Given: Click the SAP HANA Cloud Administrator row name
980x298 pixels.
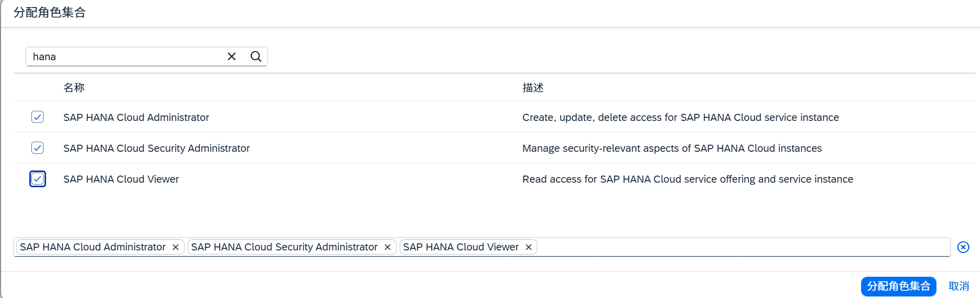Looking at the screenshot, I should point(136,117).
